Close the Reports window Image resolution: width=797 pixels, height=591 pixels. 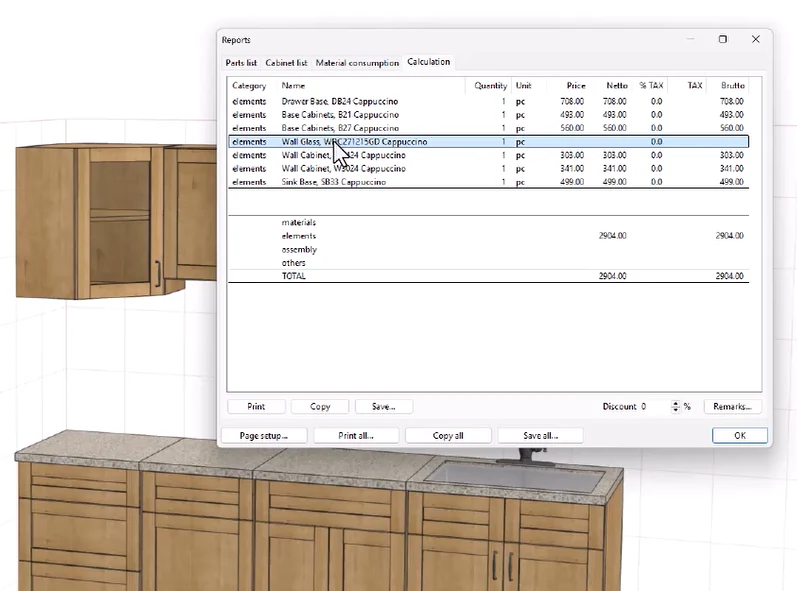(x=756, y=39)
